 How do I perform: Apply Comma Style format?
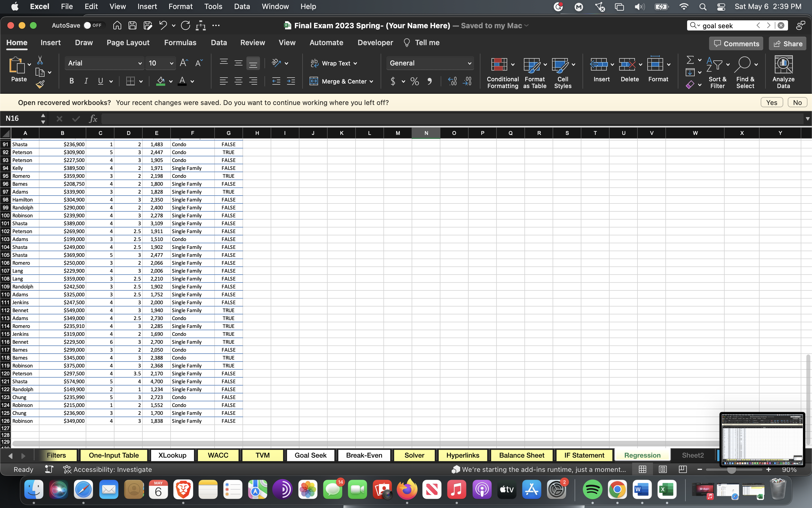[x=429, y=81]
